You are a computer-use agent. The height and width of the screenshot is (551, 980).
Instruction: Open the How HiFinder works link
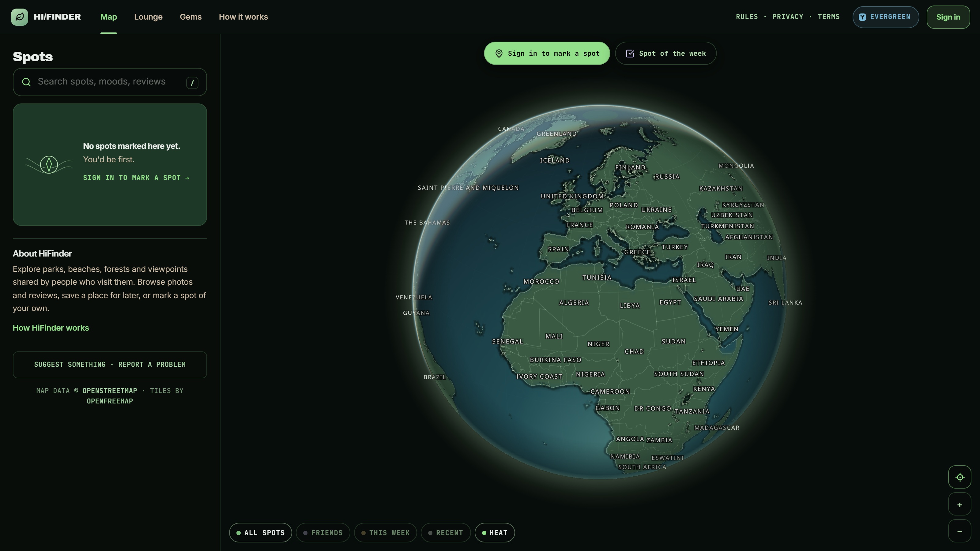coord(51,328)
